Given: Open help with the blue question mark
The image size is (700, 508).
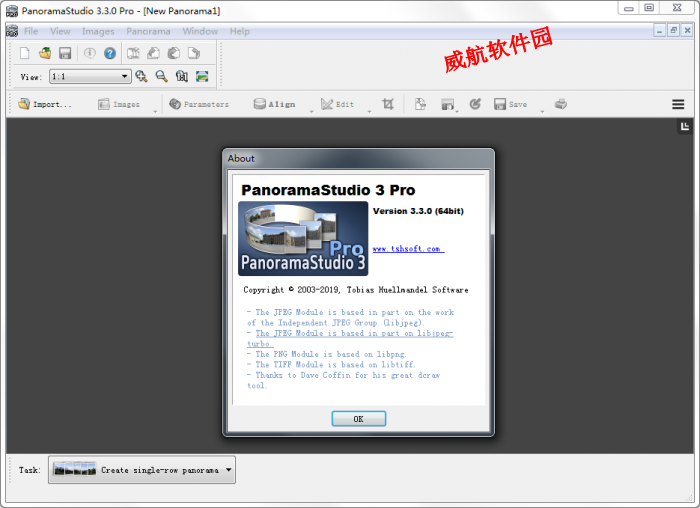Looking at the screenshot, I should [110, 54].
